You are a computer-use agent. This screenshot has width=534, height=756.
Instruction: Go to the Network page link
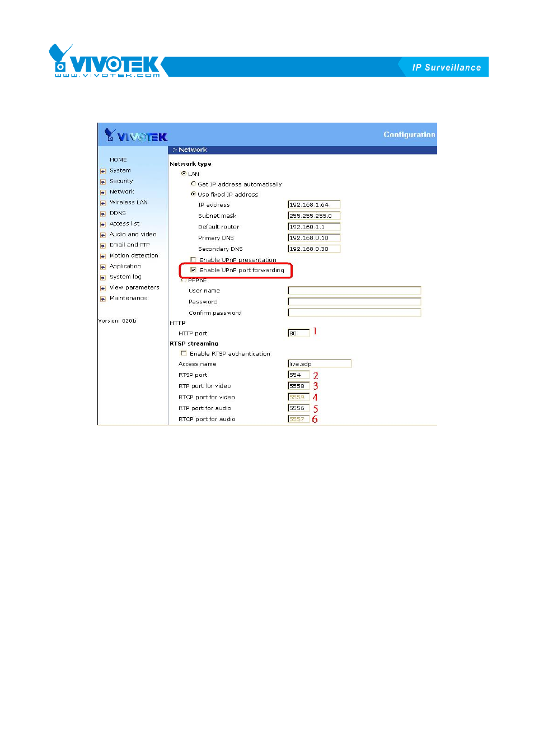pyautogui.click(x=122, y=192)
